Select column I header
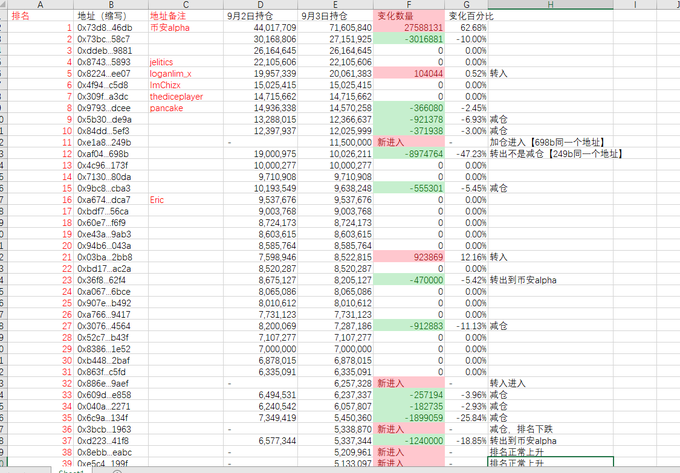 [635, 5]
